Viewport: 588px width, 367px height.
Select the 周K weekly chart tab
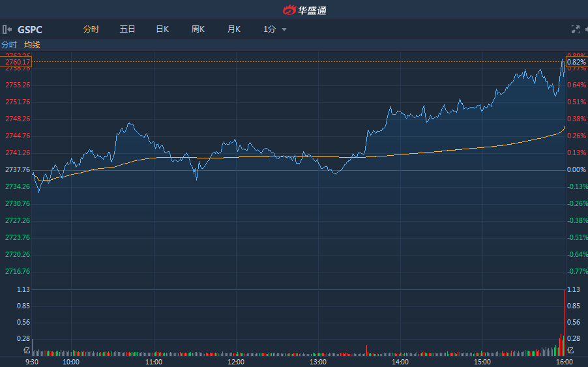[x=198, y=29]
